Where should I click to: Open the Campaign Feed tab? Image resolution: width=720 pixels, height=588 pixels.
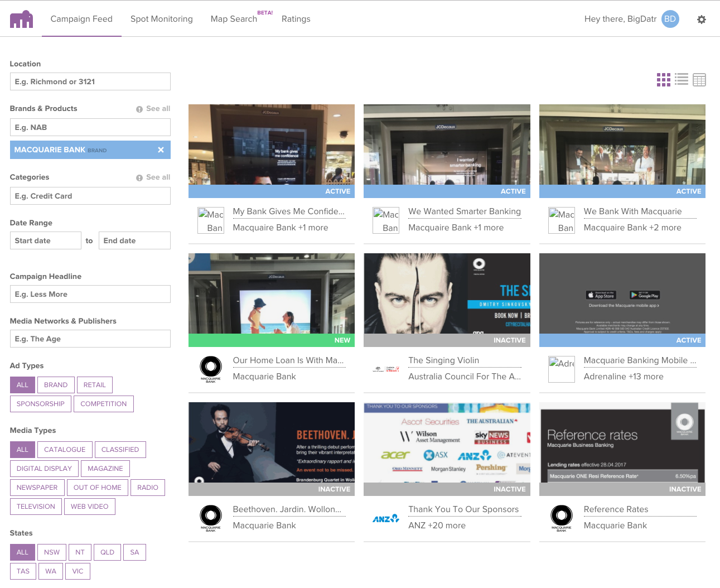81,19
